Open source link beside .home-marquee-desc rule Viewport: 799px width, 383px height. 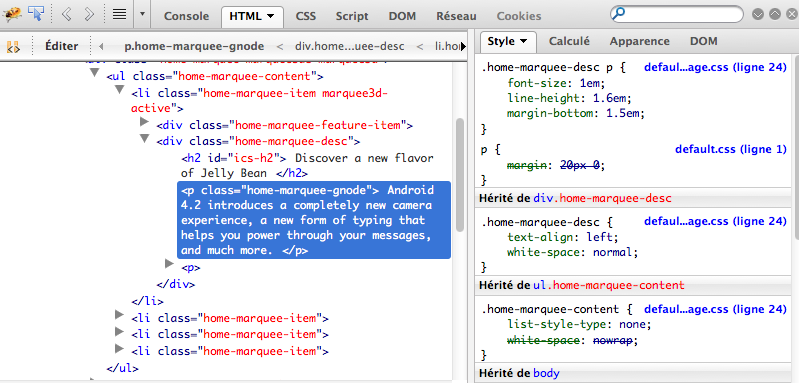715,222
